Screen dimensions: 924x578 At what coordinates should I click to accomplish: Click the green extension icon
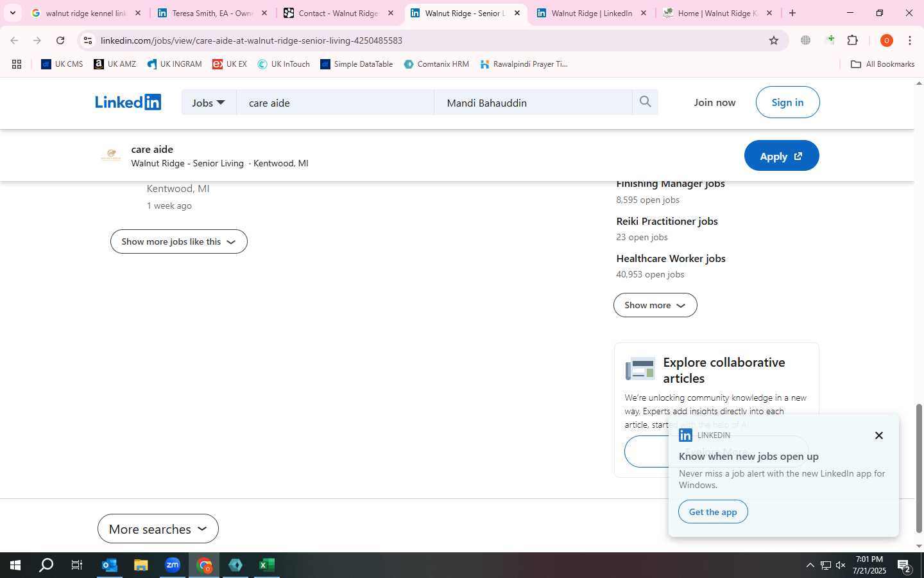pos(830,40)
